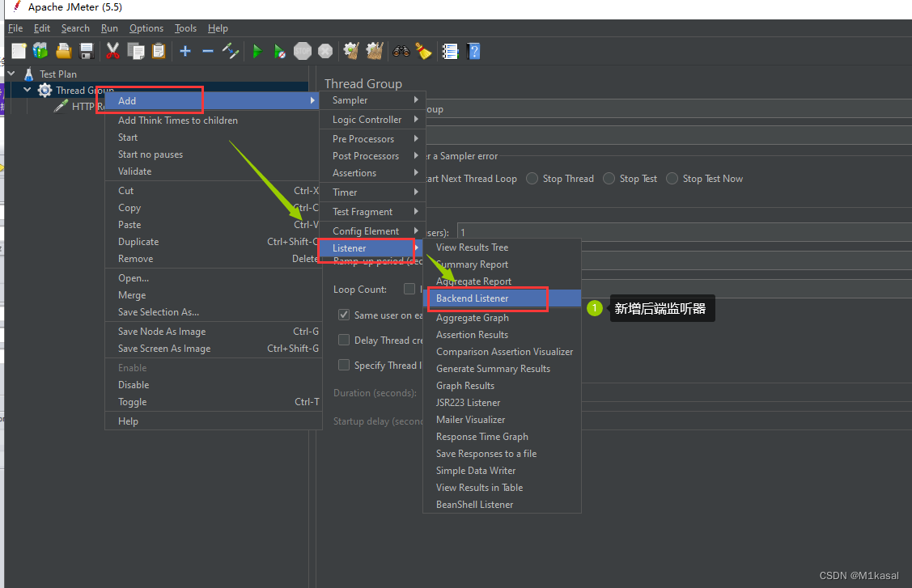Click the Reset Search broom icon

coord(423,51)
